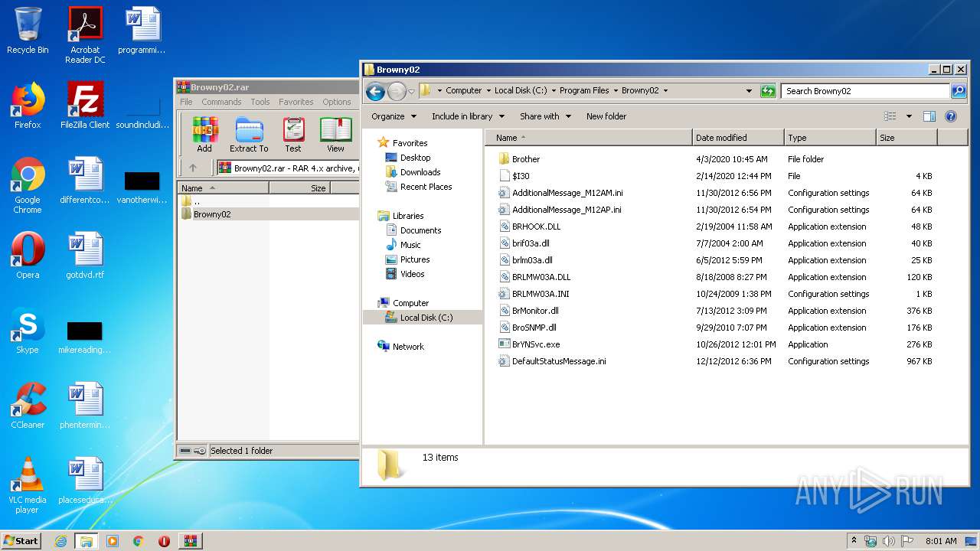
Task: Click Internet Explorer taskbar icon
Action: coord(60,541)
